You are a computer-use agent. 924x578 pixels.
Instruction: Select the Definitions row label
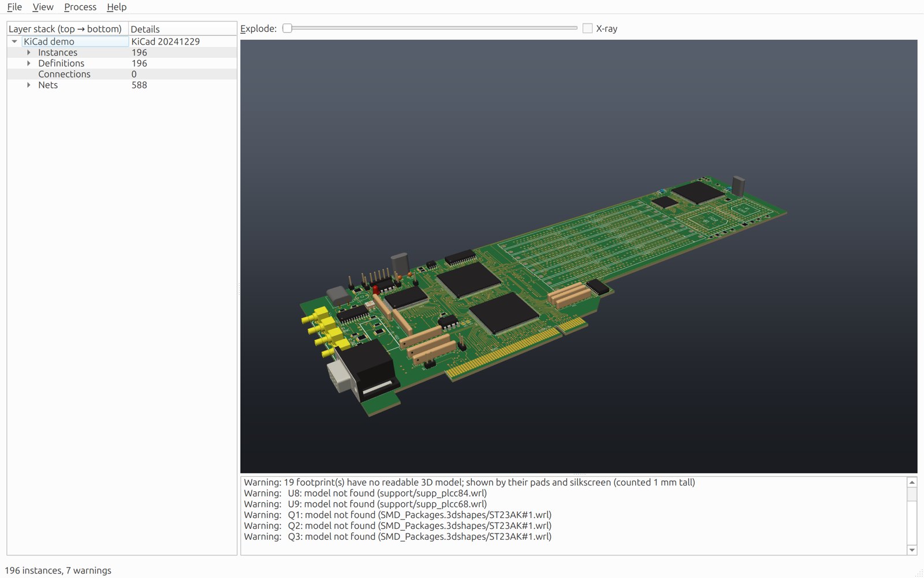click(x=61, y=64)
